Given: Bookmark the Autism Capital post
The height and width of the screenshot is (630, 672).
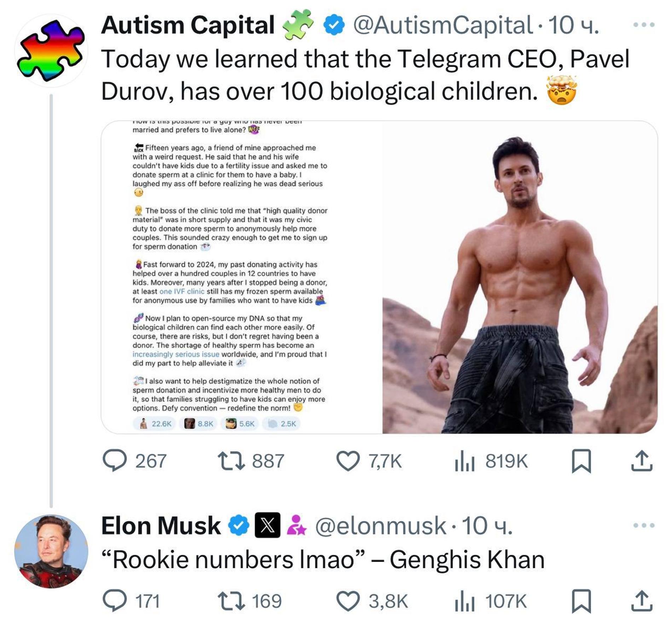Looking at the screenshot, I should pos(581,461).
